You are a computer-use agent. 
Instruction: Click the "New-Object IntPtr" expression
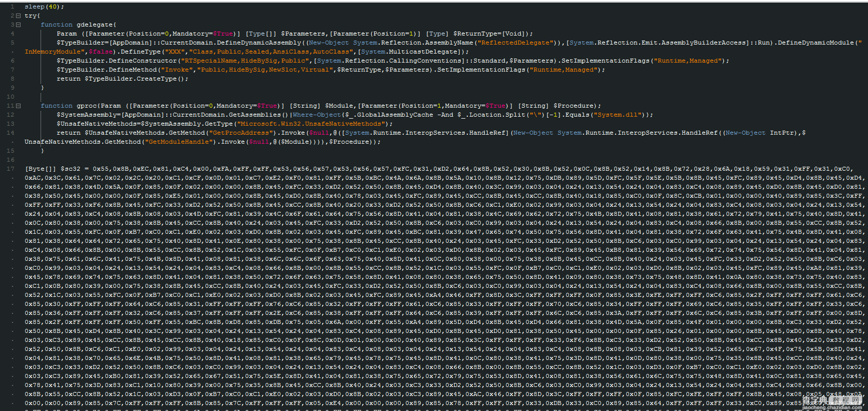pos(760,133)
